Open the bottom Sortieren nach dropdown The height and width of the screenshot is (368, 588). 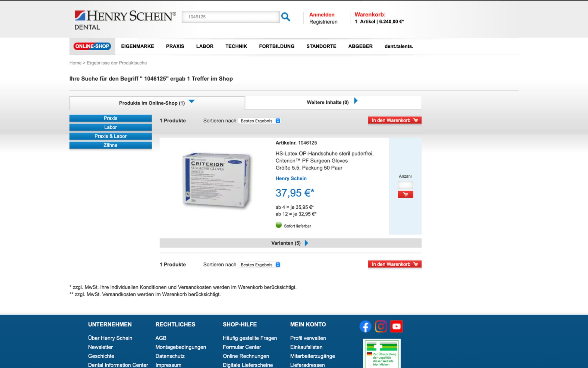coord(260,264)
